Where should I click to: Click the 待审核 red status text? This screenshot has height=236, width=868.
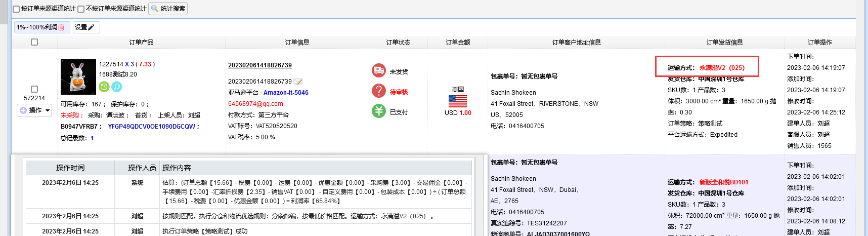399,92
